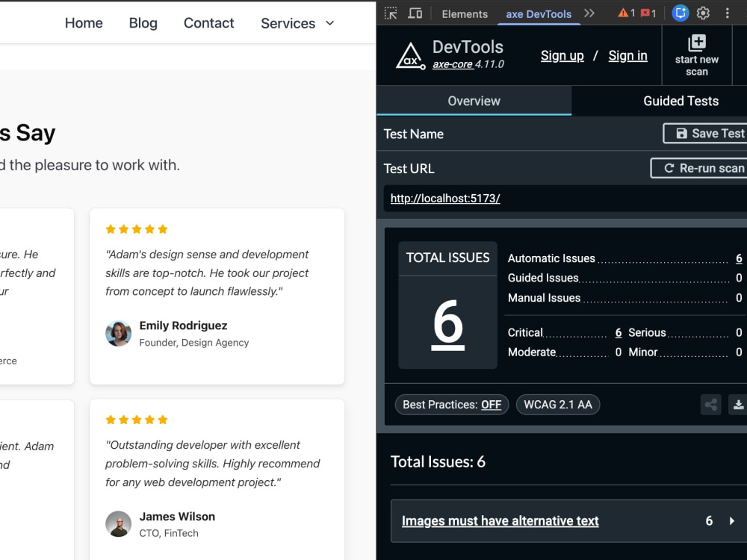Start a new scan
The width and height of the screenshot is (747, 560).
tap(696, 55)
